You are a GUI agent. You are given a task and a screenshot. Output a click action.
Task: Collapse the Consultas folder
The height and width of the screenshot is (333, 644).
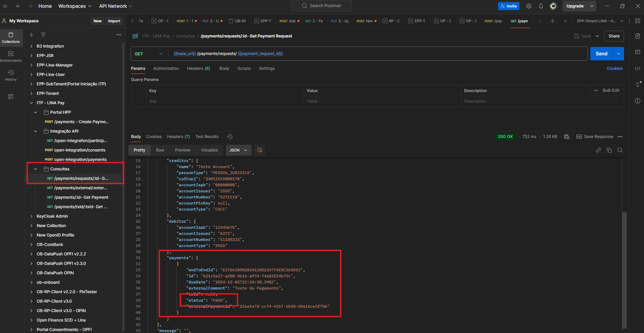tap(35, 169)
